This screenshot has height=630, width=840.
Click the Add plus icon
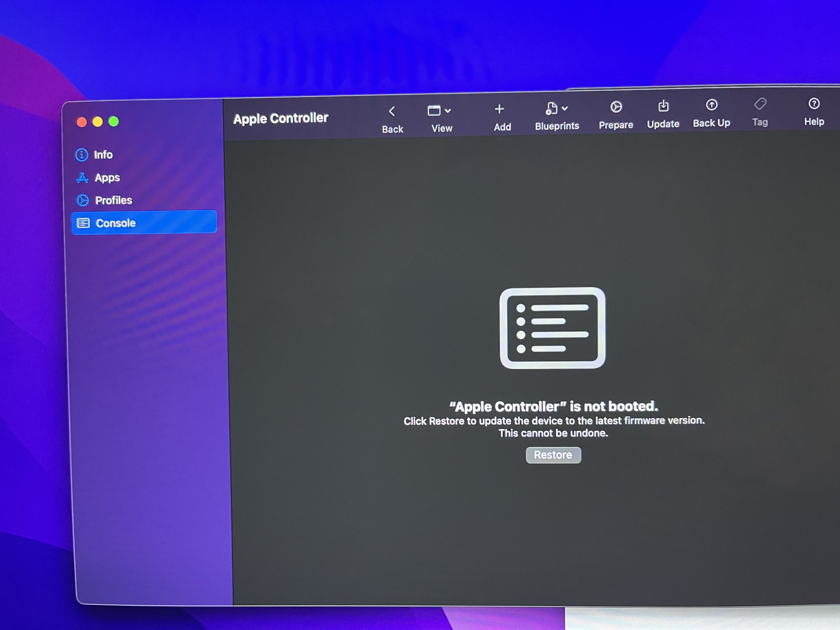[499, 109]
